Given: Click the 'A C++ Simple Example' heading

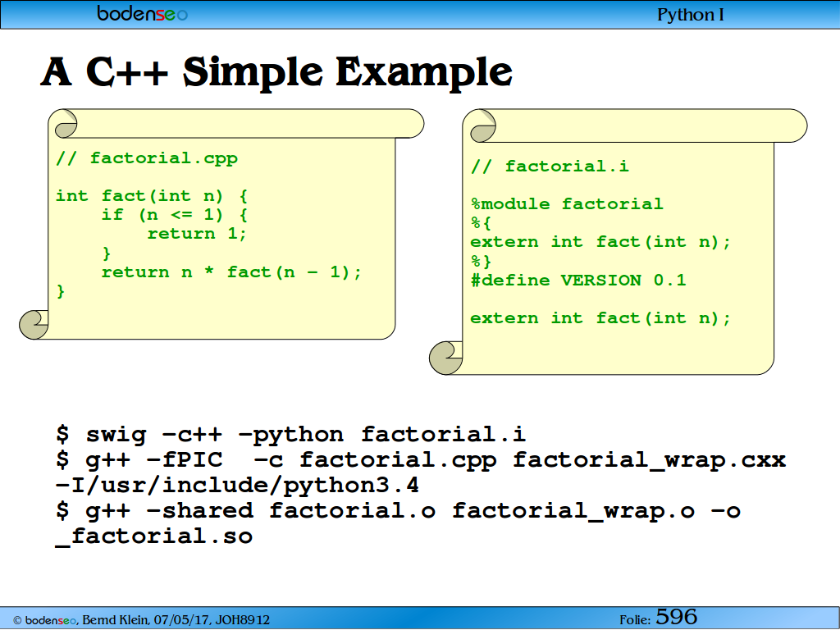Looking at the screenshot, I should [276, 72].
